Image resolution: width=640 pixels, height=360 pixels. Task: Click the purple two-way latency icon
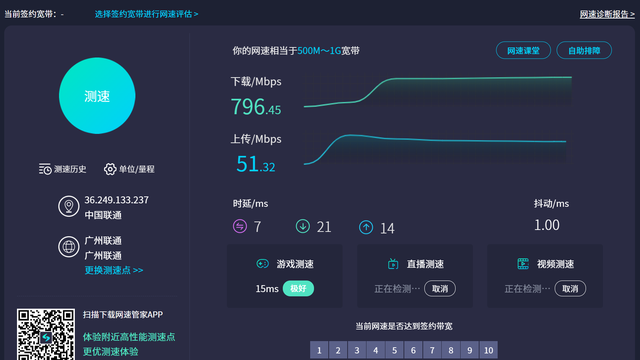pos(240,226)
